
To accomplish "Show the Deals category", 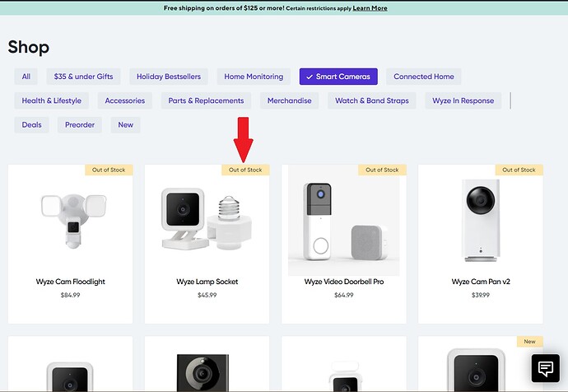I will tap(31, 125).
